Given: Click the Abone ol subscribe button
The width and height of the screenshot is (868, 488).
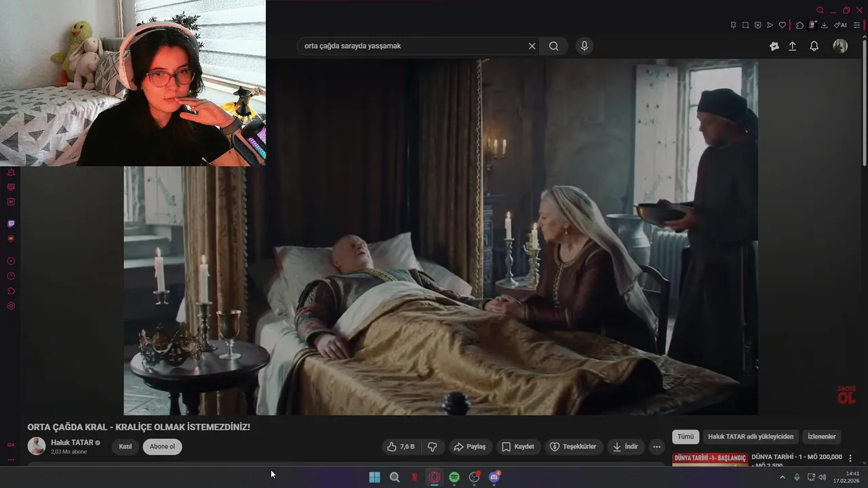Looking at the screenshot, I should [x=162, y=447].
